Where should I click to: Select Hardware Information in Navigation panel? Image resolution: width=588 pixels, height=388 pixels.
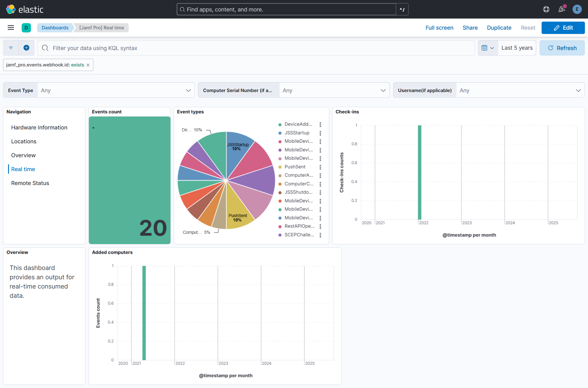pyautogui.click(x=39, y=127)
